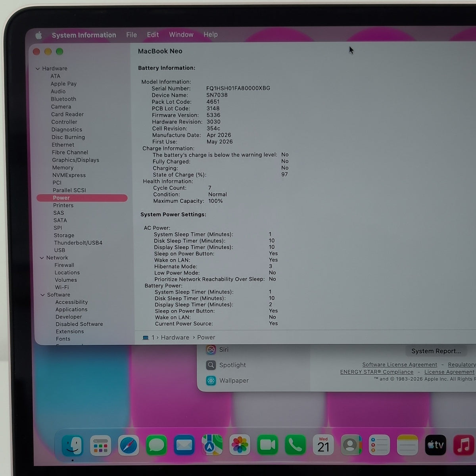
Task: Click the Siri icon in the Settings window
Action: pos(211,349)
